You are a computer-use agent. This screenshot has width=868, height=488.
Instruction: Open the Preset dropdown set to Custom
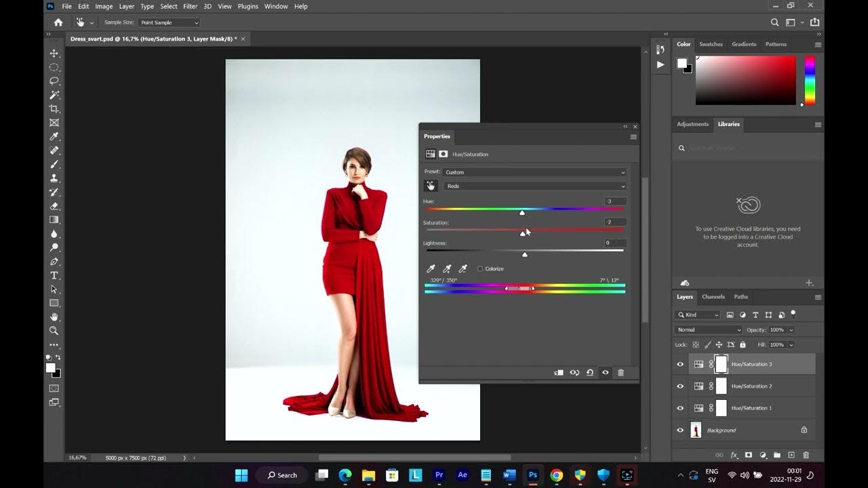click(534, 172)
